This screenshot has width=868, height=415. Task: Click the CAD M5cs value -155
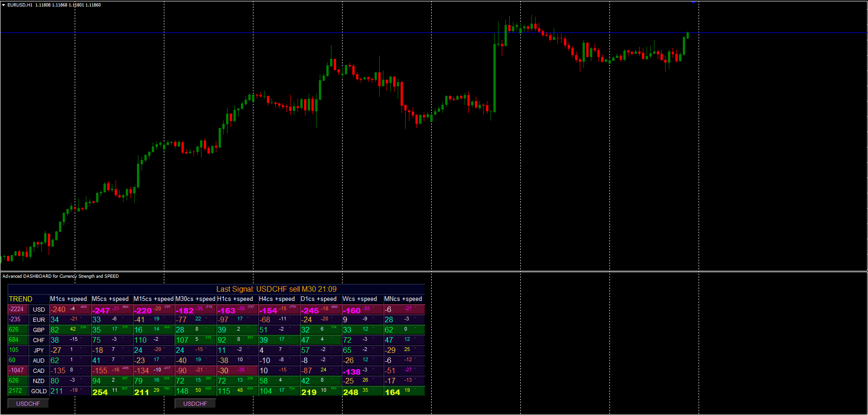click(100, 371)
